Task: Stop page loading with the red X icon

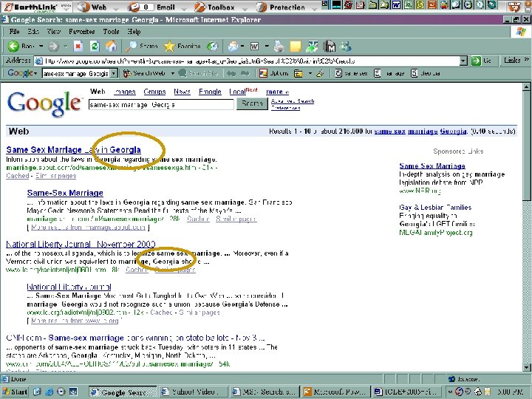Action: [x=78, y=46]
